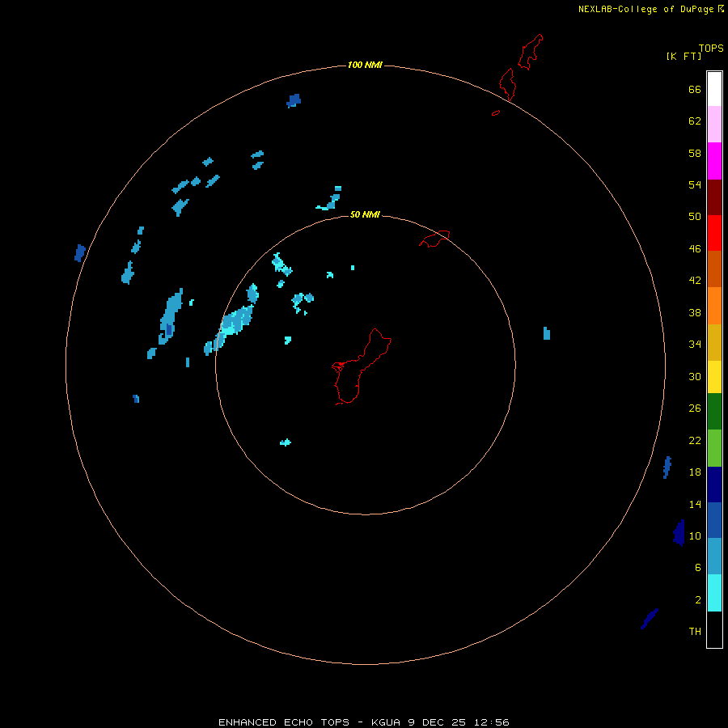Click the legend value 14
The height and width of the screenshot is (728, 728).
[695, 504]
